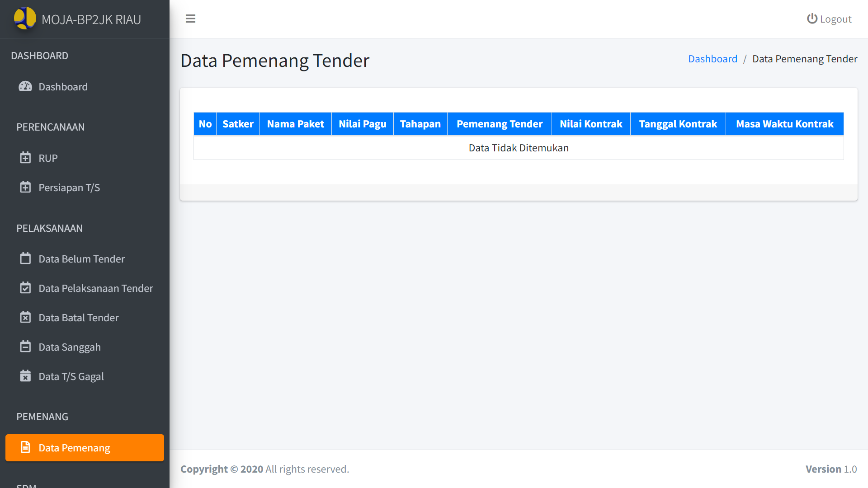The width and height of the screenshot is (868, 488).
Task: Click the MOJA-BP2JK RIAU logo icon
Action: [x=25, y=19]
